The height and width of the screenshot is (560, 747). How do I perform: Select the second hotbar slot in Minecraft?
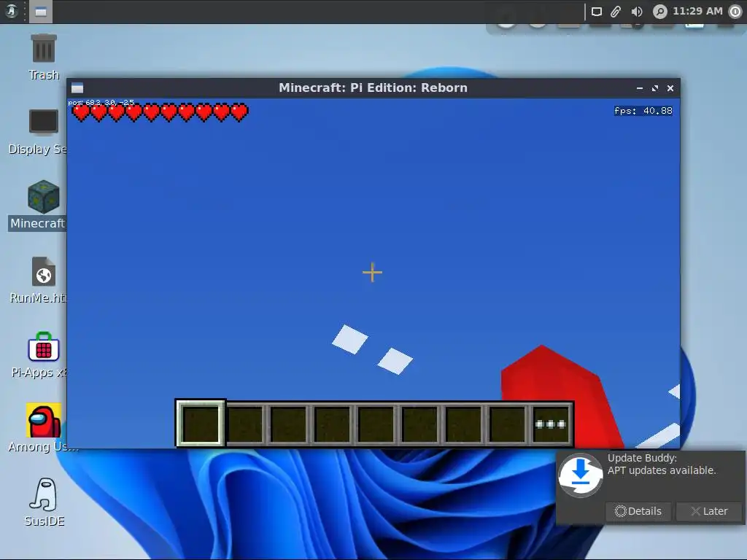[245, 424]
